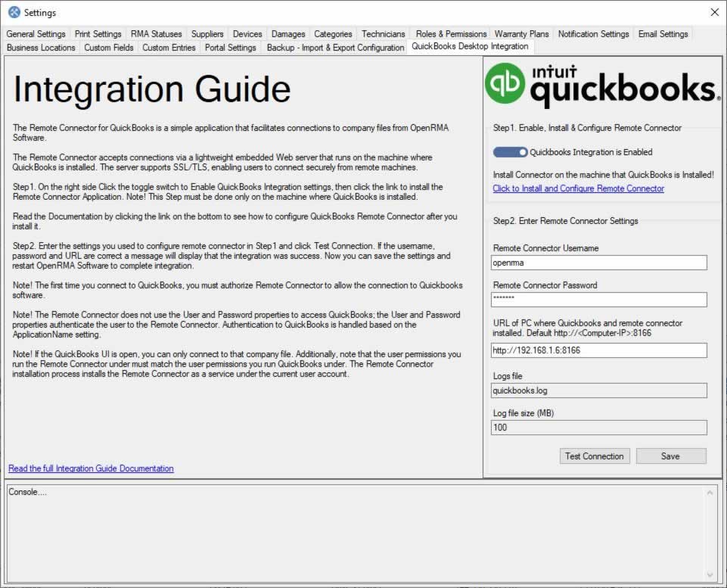Viewport: 727px width, 588px height.
Task: Open the Damages tab
Action: pos(288,34)
